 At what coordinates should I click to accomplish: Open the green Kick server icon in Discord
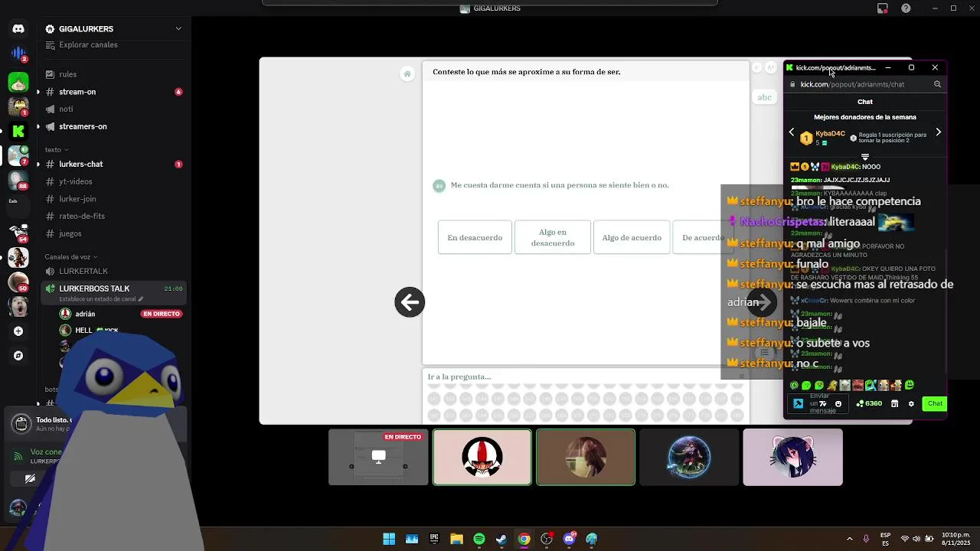click(18, 132)
